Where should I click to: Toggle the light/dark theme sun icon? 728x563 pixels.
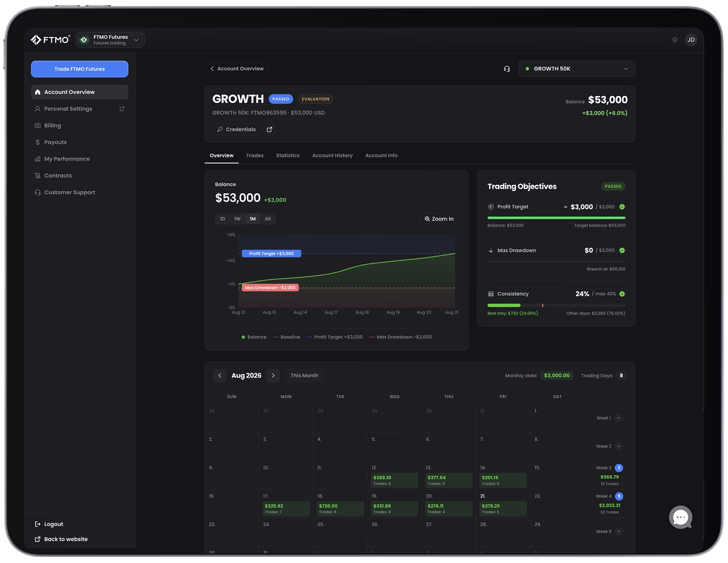point(675,40)
